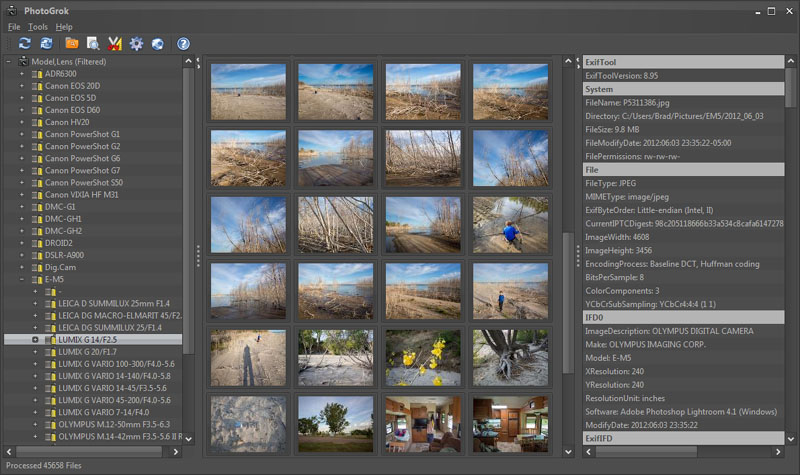Screen dimensions: 800x475
Task: Click the PhotoGrok app icon in title bar
Action: click(12, 10)
